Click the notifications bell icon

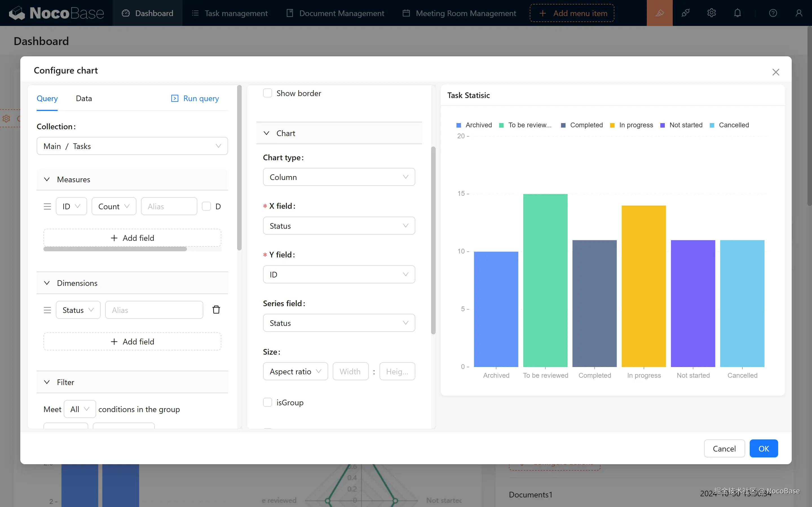737,13
